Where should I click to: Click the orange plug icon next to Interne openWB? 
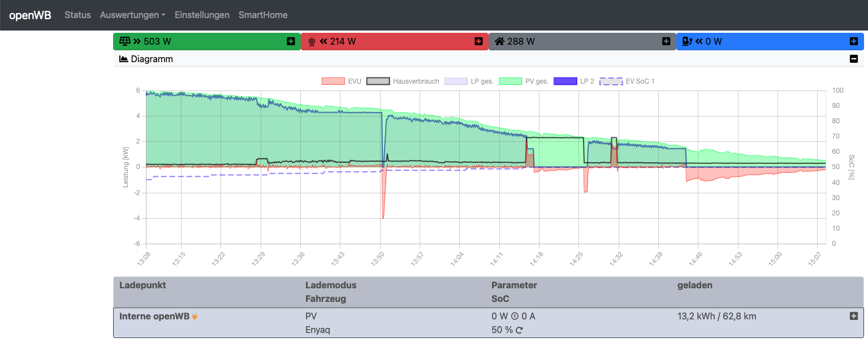coord(195,317)
